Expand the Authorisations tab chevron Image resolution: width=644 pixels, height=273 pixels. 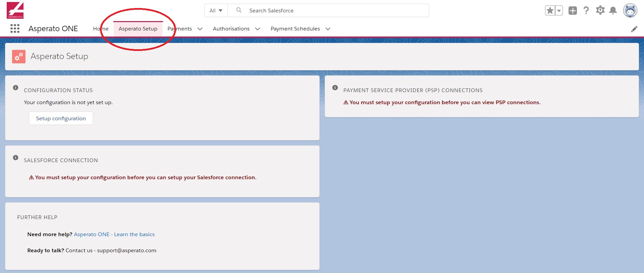[x=258, y=29]
